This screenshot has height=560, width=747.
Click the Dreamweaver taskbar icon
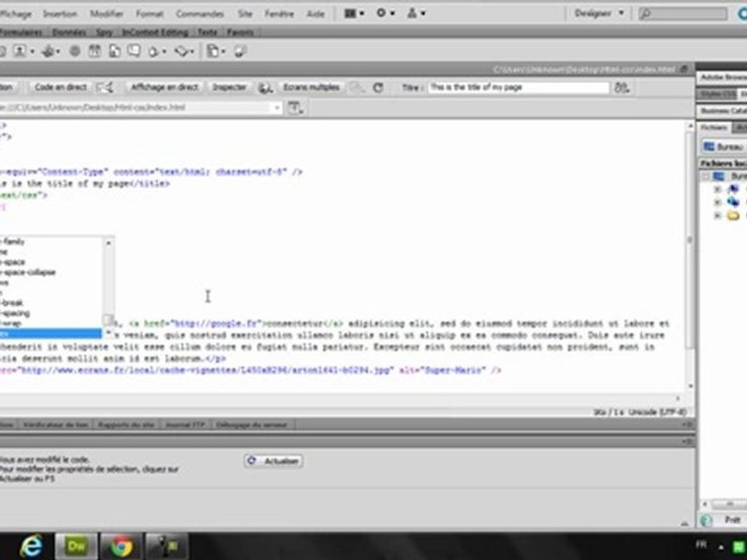(76, 546)
